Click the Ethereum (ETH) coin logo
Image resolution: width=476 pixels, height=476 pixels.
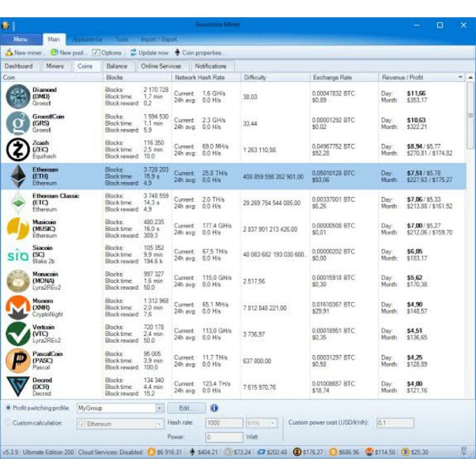[18, 176]
